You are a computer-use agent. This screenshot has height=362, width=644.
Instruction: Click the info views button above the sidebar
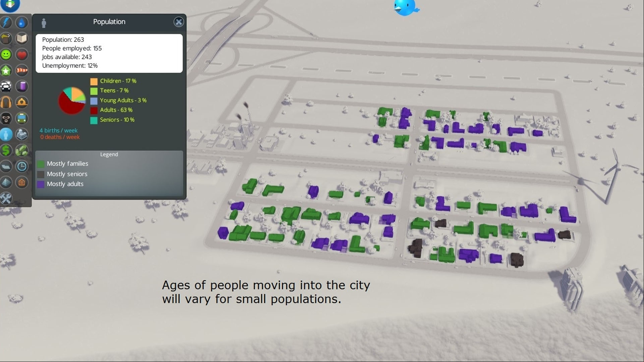10,5
